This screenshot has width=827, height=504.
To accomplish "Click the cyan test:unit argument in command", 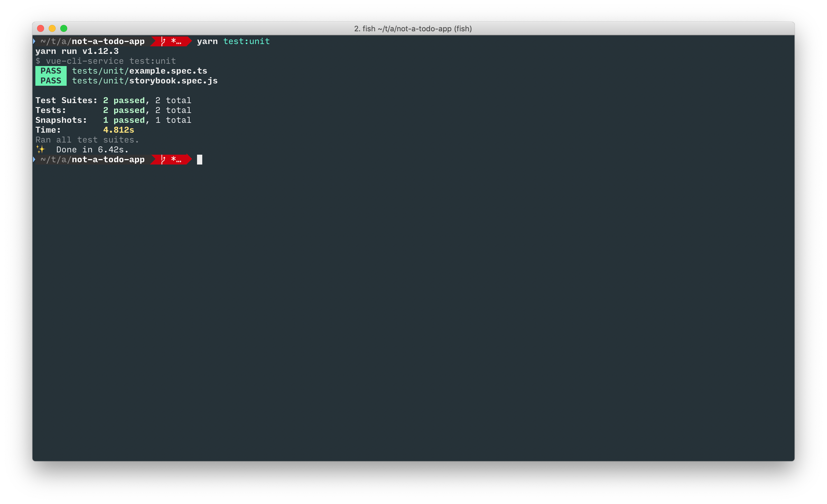I will (246, 41).
